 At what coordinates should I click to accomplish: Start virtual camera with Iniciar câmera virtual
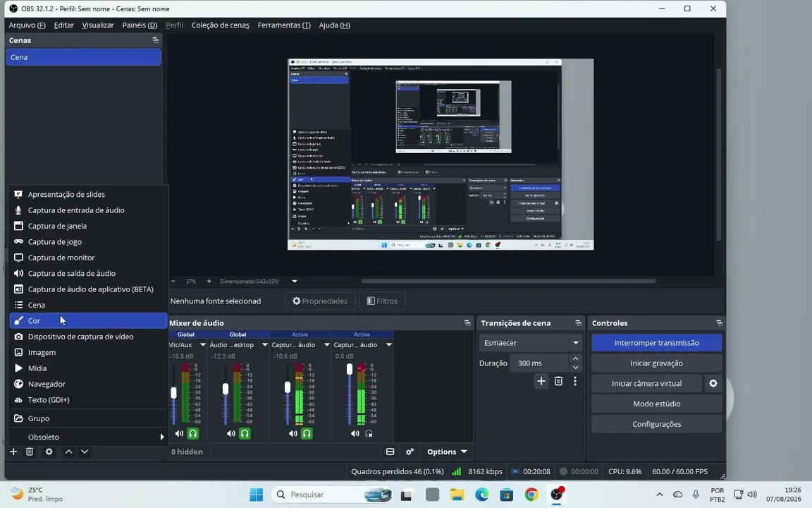tap(646, 384)
